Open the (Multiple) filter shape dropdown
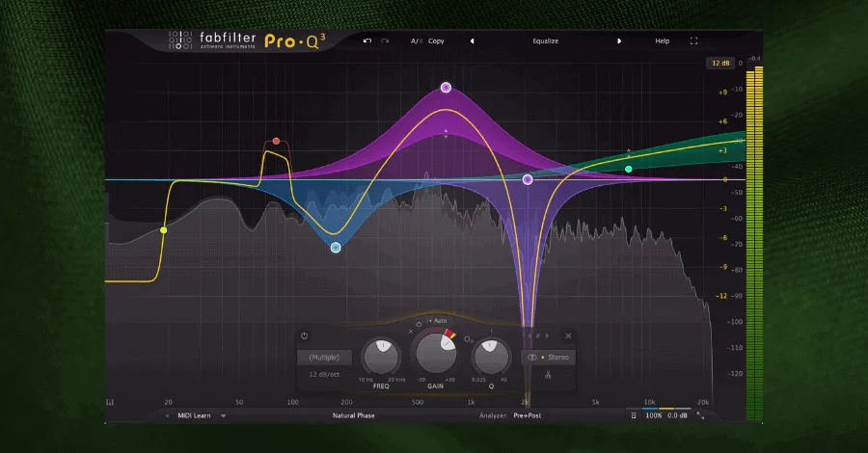 click(324, 358)
